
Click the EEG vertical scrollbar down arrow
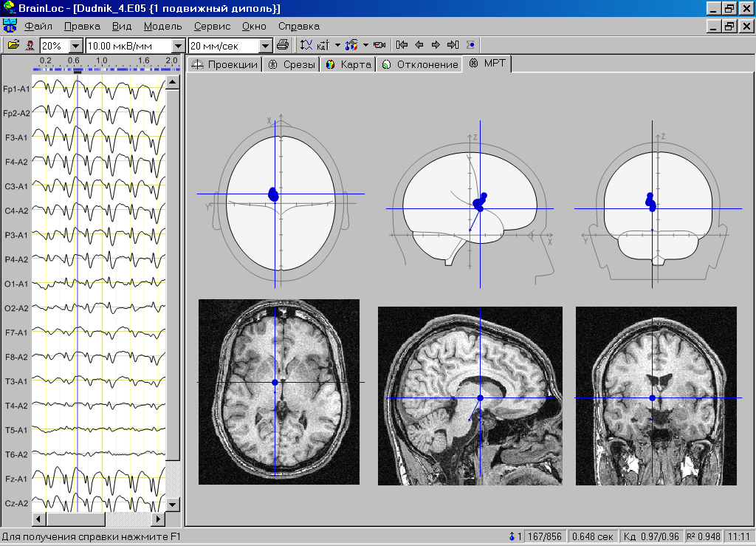coord(173,504)
